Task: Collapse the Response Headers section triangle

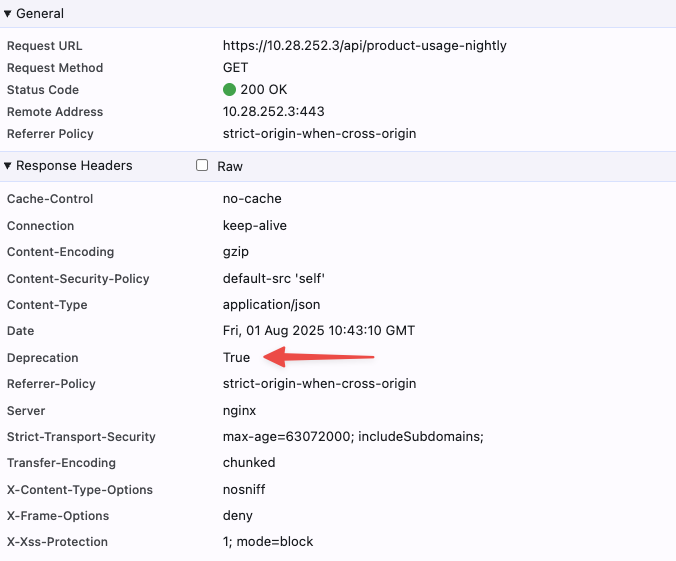Action: [x=8, y=166]
